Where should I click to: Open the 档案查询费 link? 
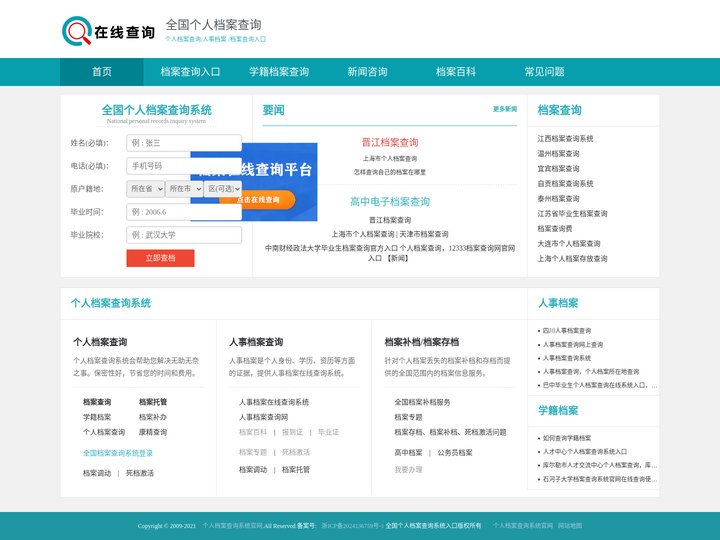point(555,229)
